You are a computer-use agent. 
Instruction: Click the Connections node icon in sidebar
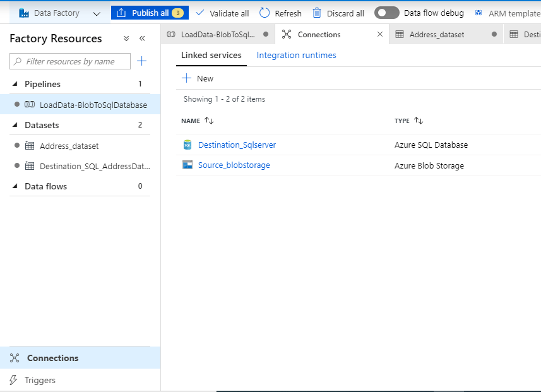[x=15, y=358]
